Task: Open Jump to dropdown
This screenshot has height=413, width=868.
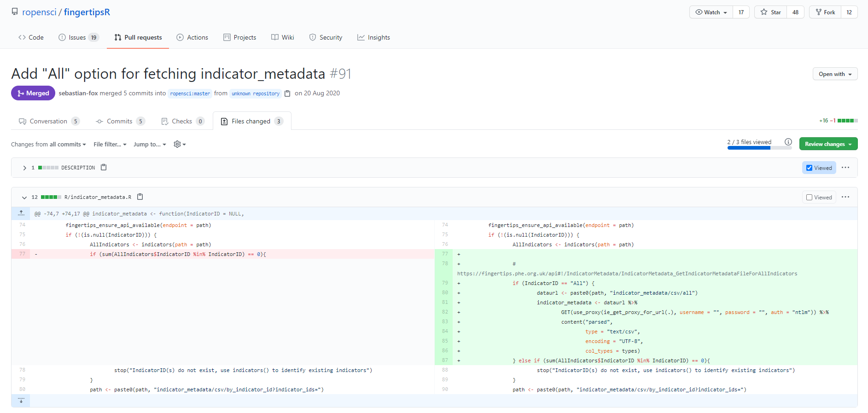Action: [x=150, y=144]
